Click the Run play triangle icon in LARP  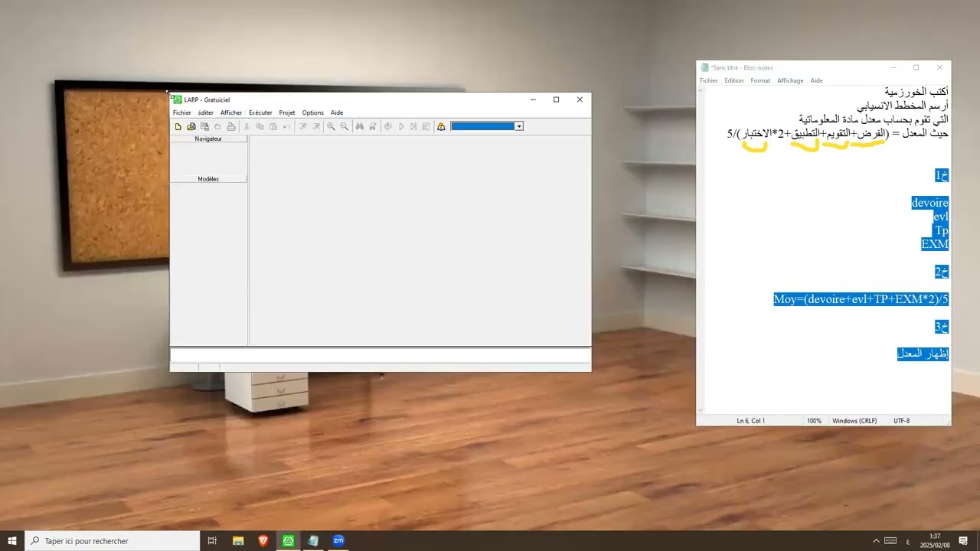401,126
